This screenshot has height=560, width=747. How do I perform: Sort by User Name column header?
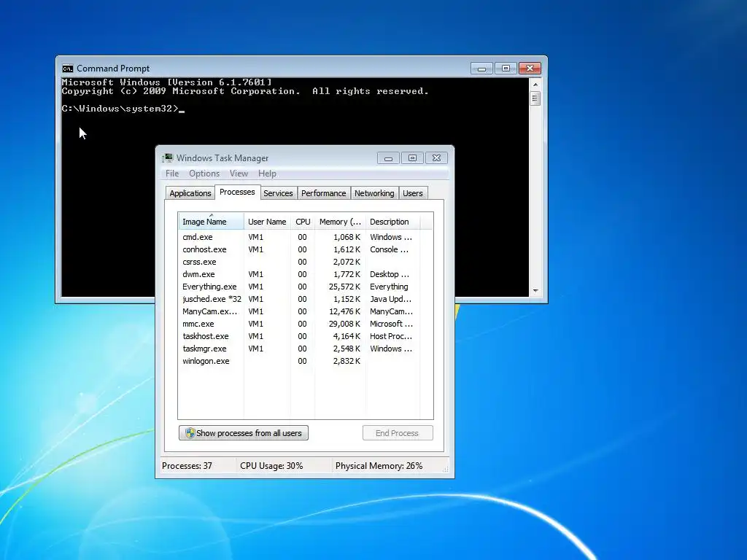(x=267, y=222)
